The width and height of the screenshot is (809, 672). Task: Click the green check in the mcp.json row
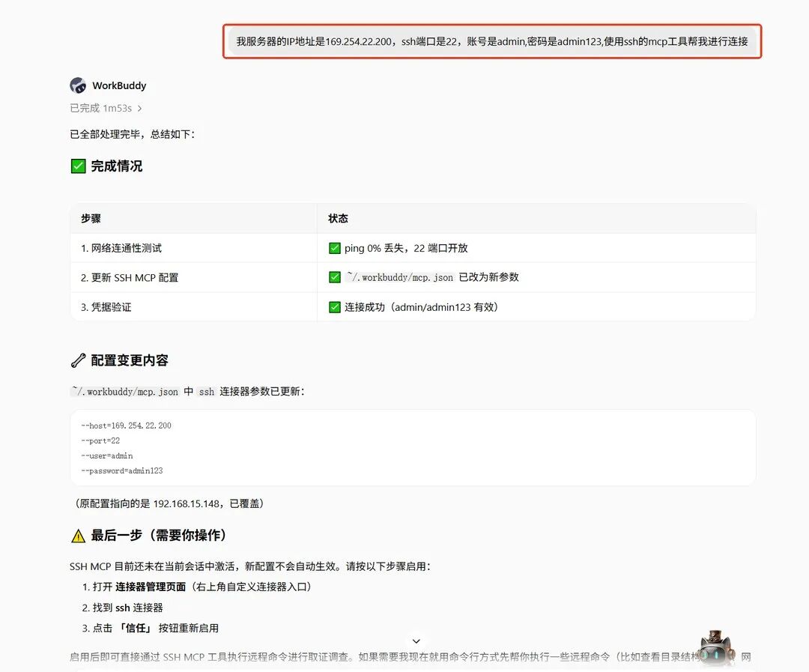(x=334, y=277)
